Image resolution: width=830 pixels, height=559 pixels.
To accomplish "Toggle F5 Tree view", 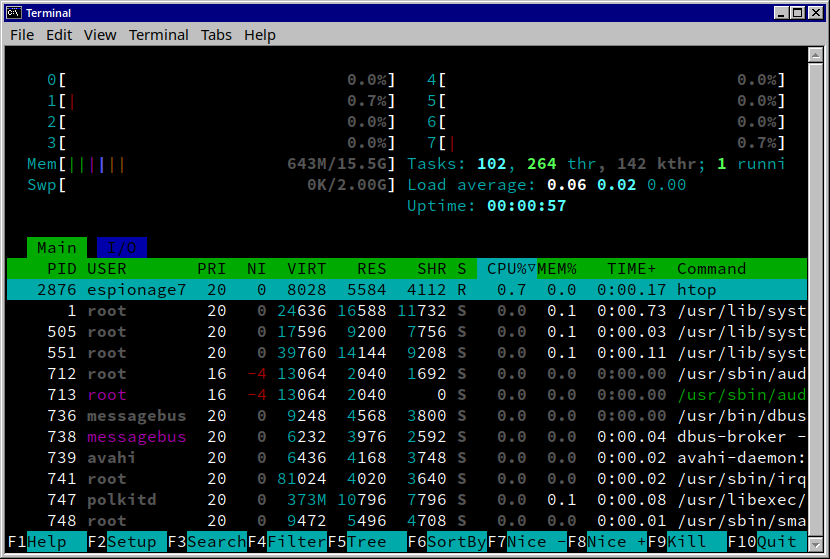I will pyautogui.click(x=366, y=542).
